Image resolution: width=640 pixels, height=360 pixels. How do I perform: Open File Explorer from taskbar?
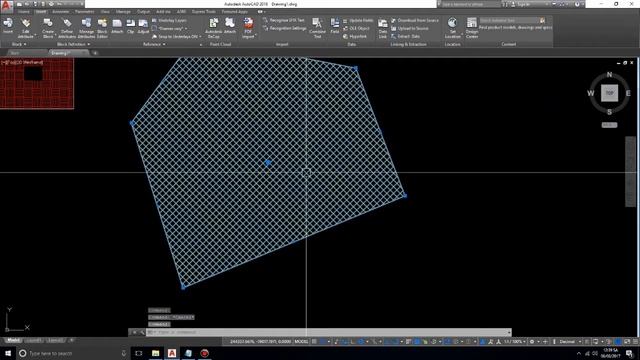156,353
